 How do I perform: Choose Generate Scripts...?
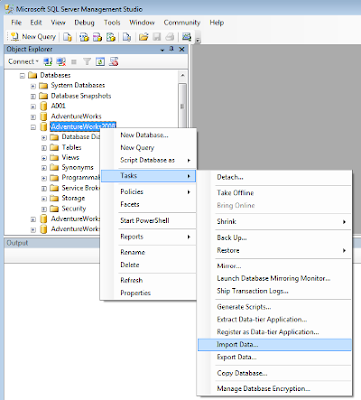pos(244,307)
